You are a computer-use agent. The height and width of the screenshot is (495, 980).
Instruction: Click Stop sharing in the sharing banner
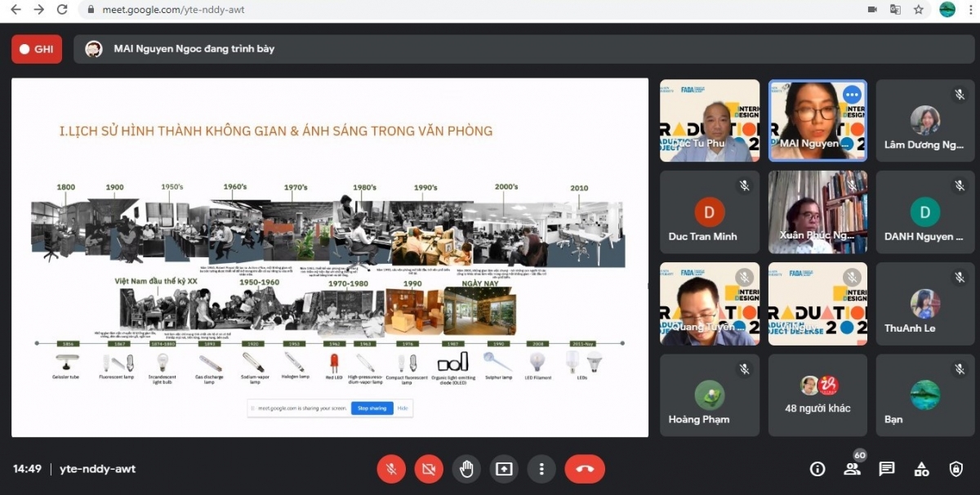point(372,408)
